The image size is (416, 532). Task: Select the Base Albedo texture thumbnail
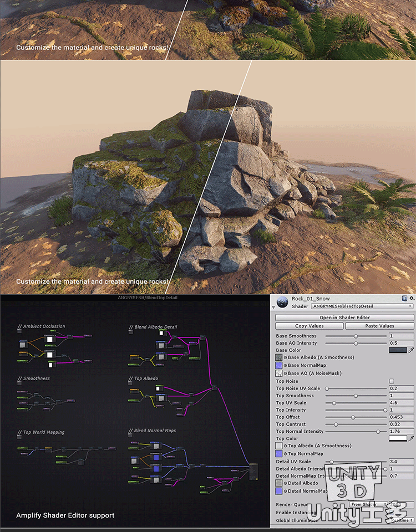click(x=279, y=358)
